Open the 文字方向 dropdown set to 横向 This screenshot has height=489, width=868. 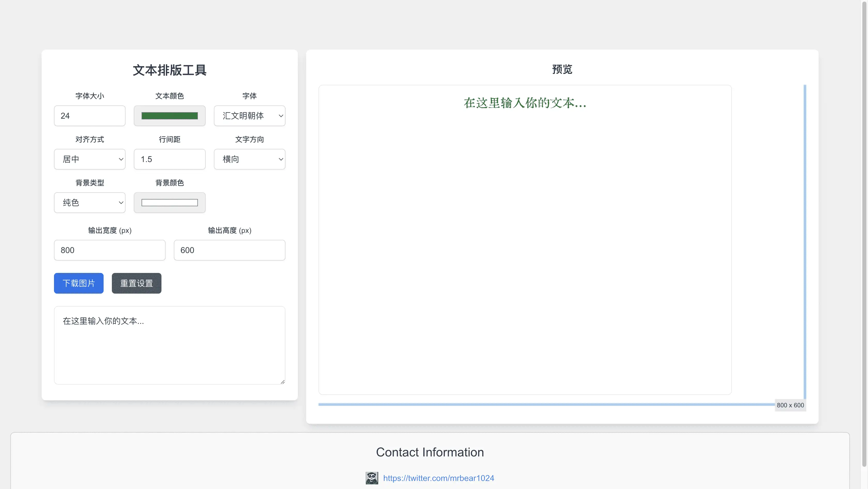coord(249,159)
